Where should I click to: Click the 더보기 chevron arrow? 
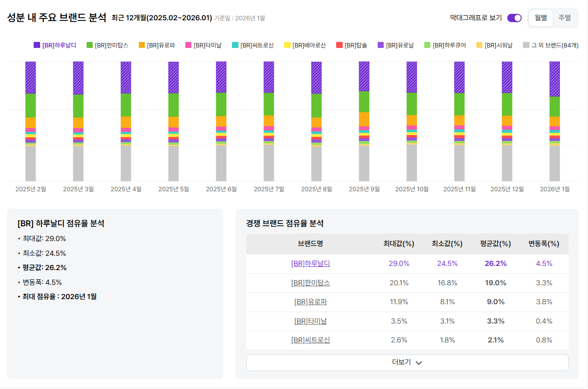point(419,363)
